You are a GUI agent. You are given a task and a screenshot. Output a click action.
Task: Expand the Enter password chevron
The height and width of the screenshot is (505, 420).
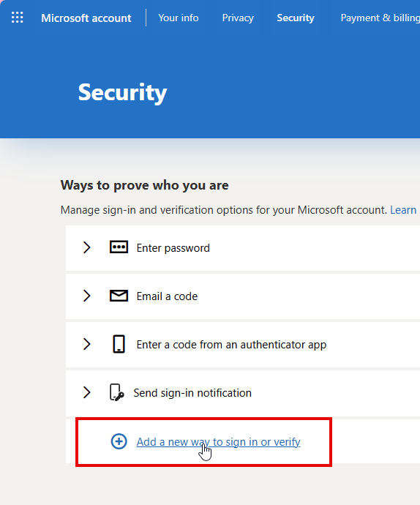pos(86,247)
